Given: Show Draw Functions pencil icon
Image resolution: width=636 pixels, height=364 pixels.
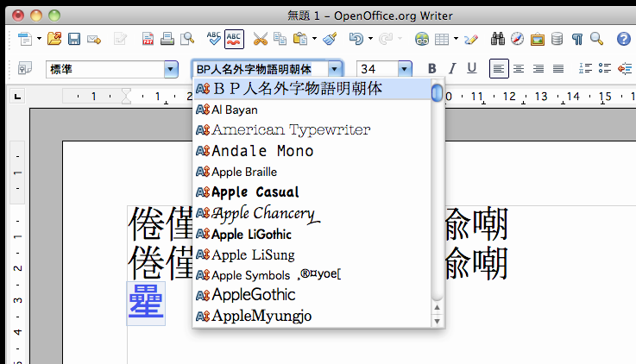Looking at the screenshot, I should point(471,39).
